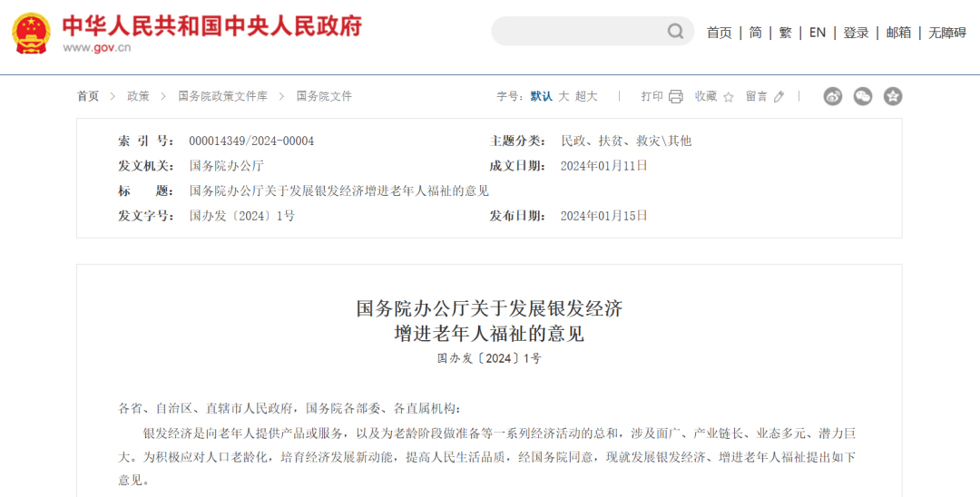
Task: Click the 登录 login link
Action: [856, 33]
